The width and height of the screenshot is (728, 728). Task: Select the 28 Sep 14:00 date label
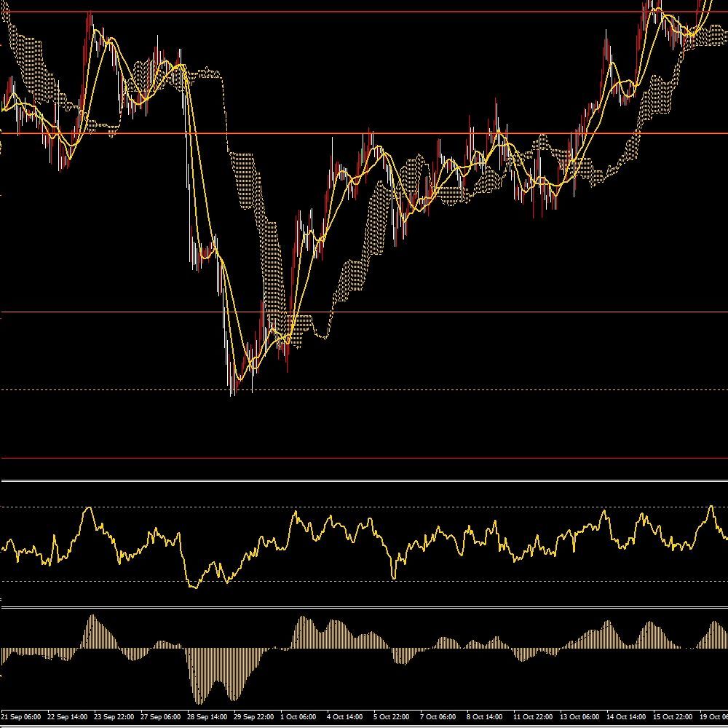click(x=207, y=716)
